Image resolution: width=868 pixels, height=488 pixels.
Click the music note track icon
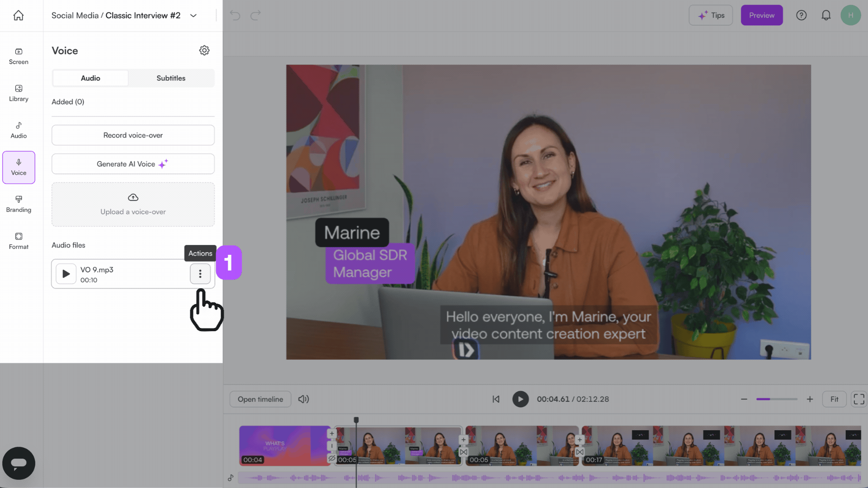231,478
